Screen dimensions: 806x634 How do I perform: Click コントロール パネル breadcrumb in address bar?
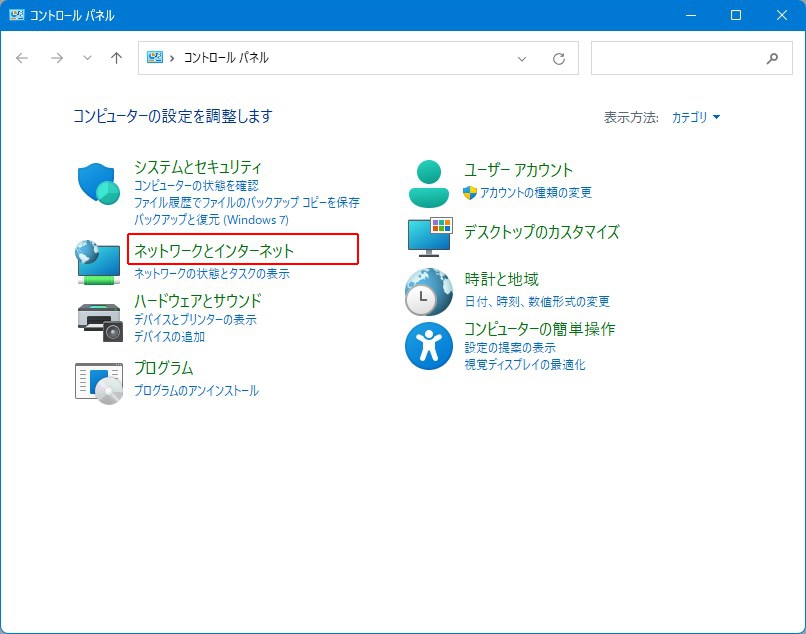click(x=226, y=58)
